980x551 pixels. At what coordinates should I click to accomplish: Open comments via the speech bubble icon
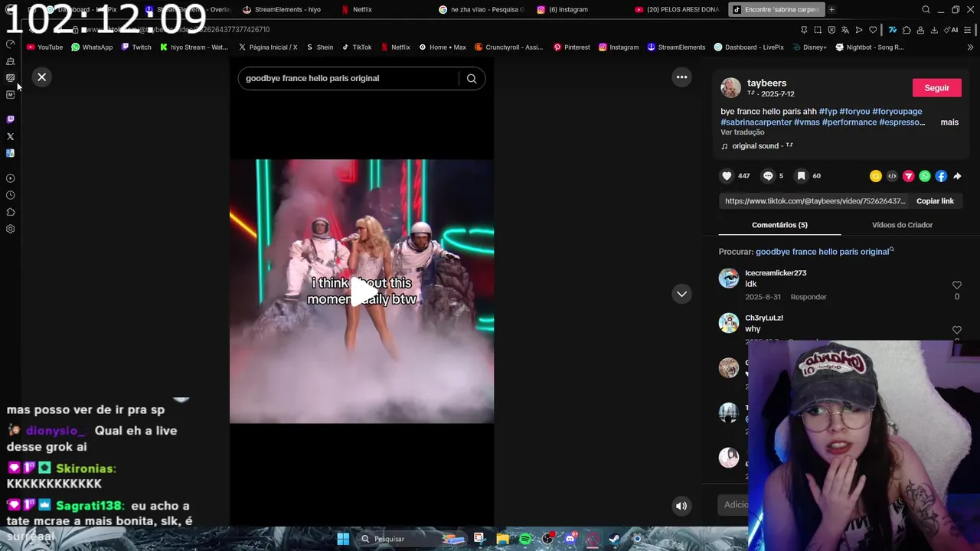768,176
